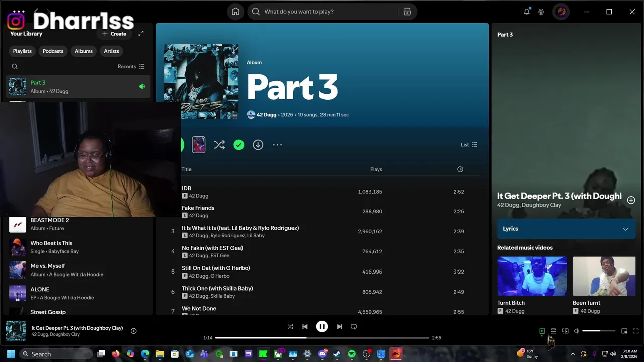Click Create in Your Library
This screenshot has width=644, height=362.
tap(114, 34)
